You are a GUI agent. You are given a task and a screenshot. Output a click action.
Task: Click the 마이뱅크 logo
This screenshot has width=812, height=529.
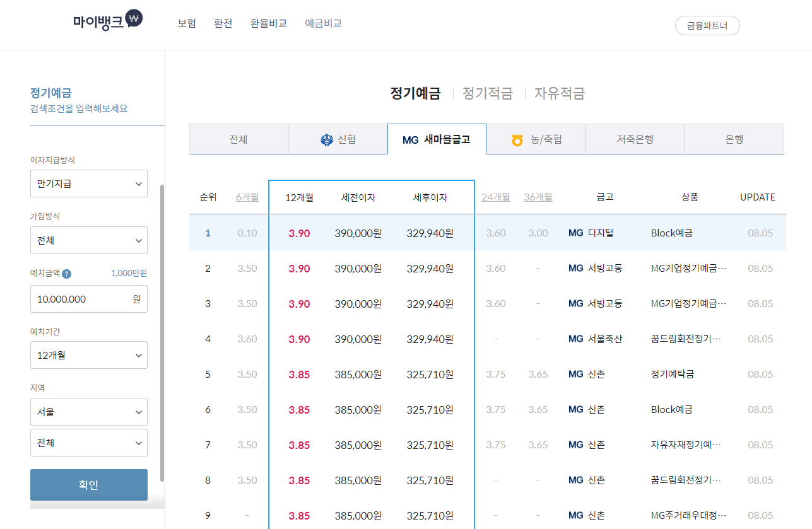coord(108,21)
